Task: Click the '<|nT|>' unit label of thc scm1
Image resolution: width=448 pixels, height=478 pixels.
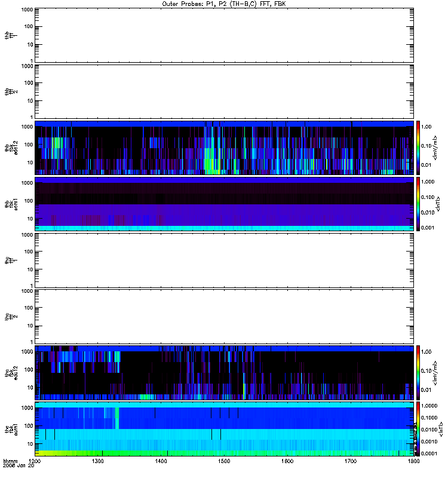Action: click(440, 429)
